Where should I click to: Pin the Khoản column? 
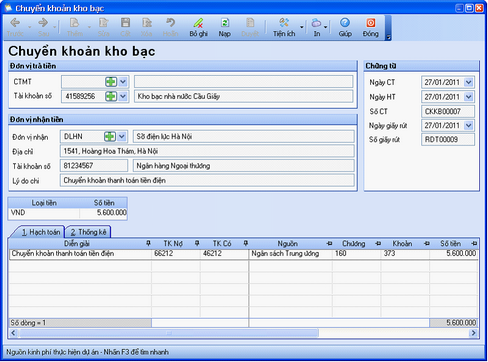427,244
